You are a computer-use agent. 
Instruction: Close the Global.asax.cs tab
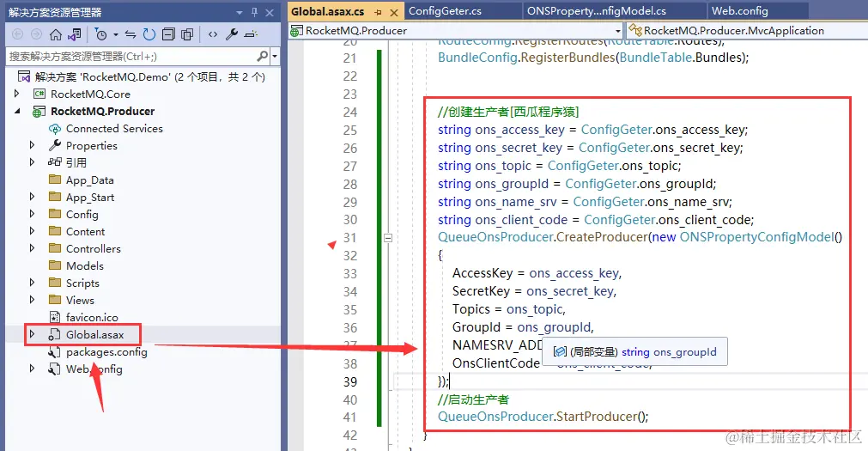(x=393, y=12)
